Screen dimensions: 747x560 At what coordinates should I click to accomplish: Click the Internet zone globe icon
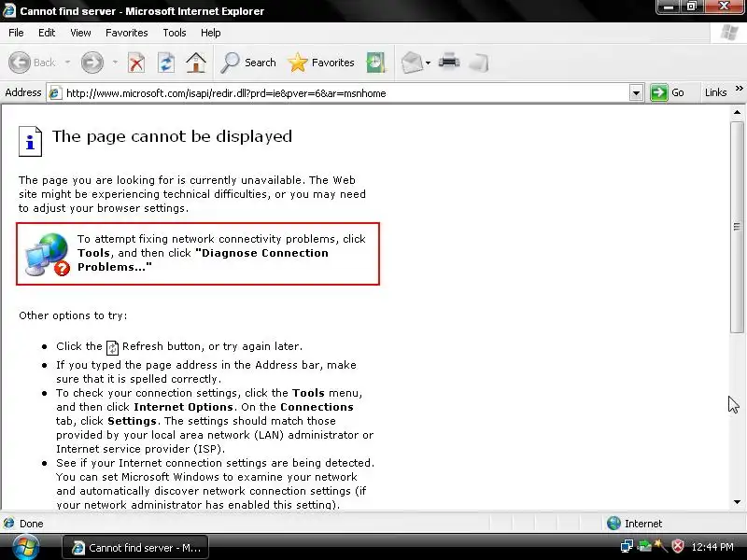coord(613,524)
